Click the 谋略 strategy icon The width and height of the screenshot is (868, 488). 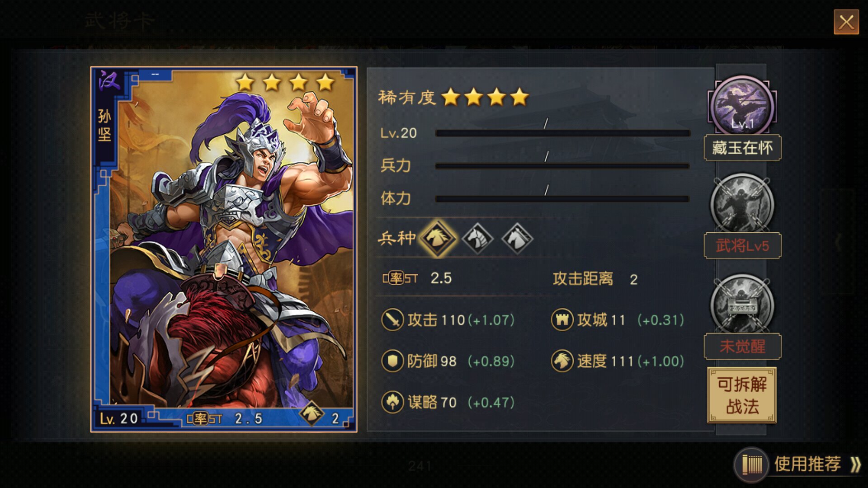[x=392, y=402]
